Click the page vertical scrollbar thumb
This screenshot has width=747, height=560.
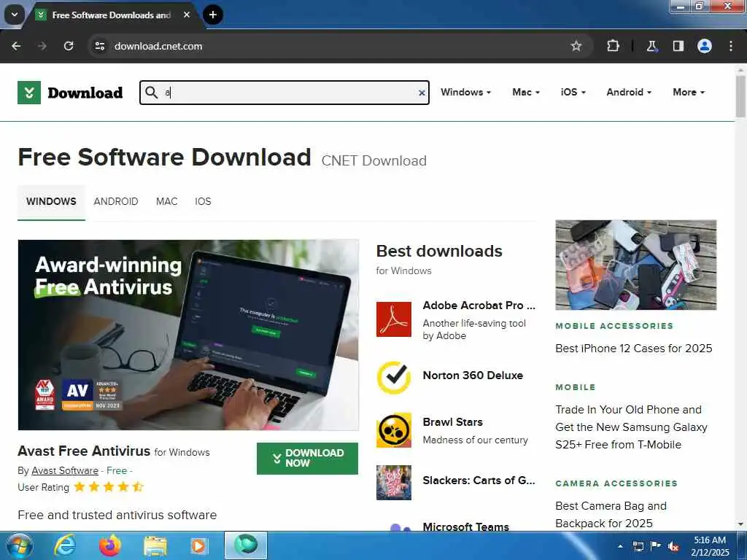(x=740, y=96)
